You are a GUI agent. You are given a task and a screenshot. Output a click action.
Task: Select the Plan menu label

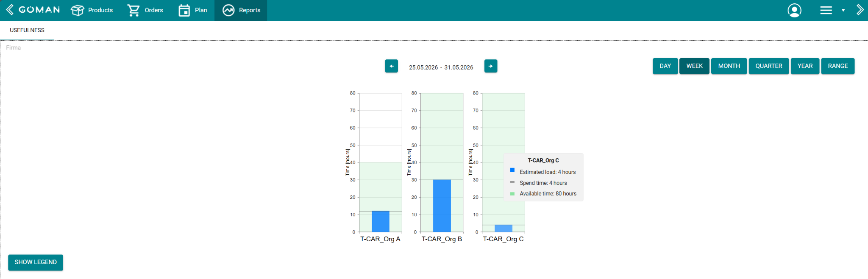pyautogui.click(x=201, y=10)
